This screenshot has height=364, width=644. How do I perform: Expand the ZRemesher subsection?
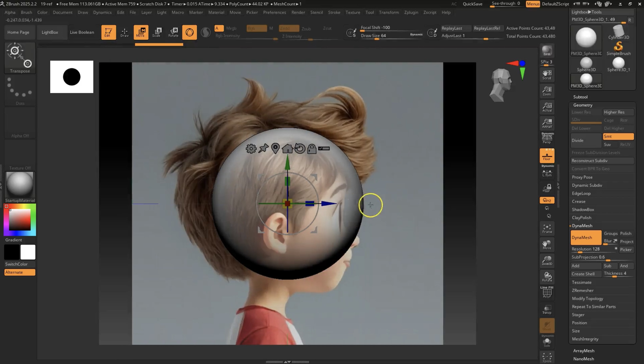583,290
